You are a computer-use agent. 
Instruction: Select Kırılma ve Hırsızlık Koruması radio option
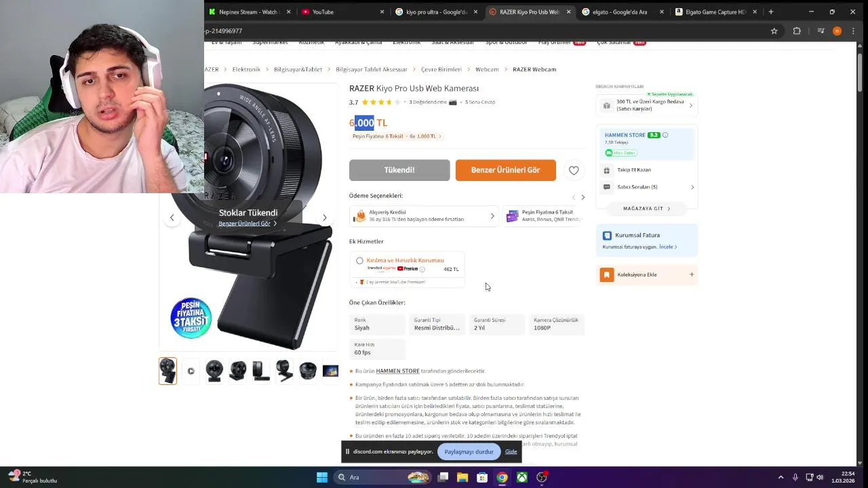(x=359, y=260)
